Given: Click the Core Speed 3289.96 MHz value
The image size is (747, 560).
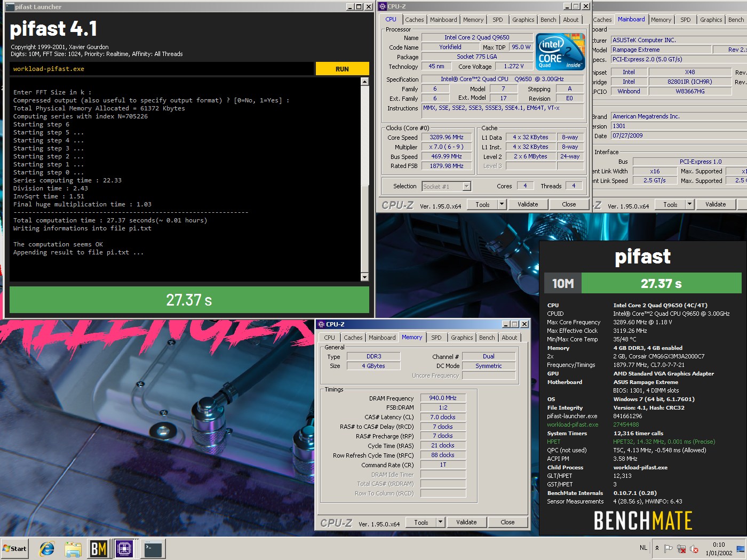Looking at the screenshot, I should click(x=447, y=137).
